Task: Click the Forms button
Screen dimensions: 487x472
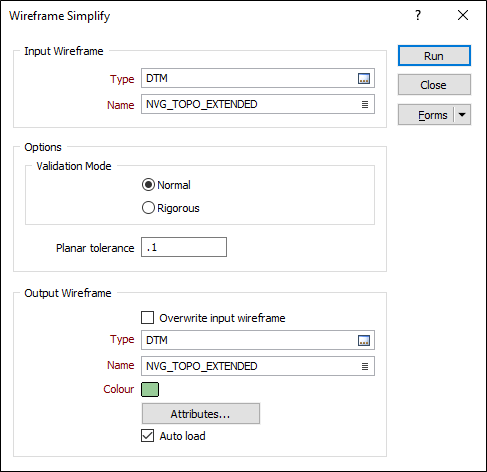Action: tap(426, 115)
